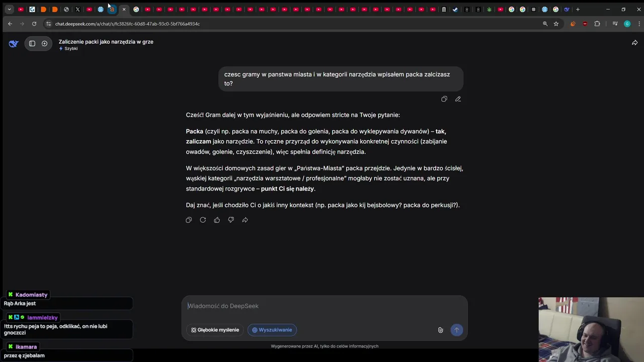The width and height of the screenshot is (644, 362).
Task: Copy the DeepSeek response
Action: click(x=189, y=220)
